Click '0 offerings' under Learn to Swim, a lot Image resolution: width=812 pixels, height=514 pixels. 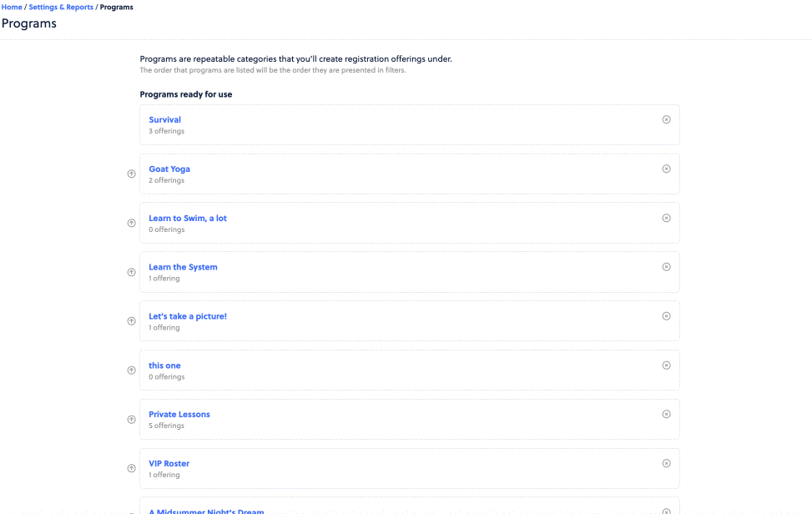[x=167, y=229]
